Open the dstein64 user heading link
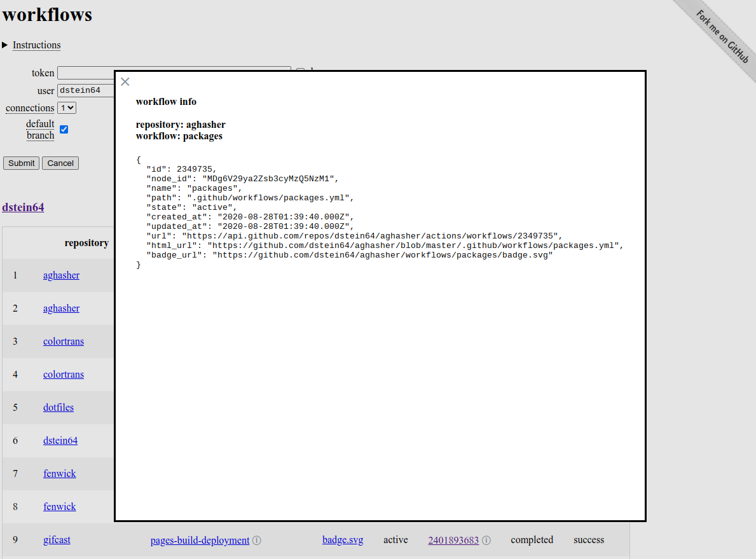Image resolution: width=756 pixels, height=559 pixels. tap(23, 207)
